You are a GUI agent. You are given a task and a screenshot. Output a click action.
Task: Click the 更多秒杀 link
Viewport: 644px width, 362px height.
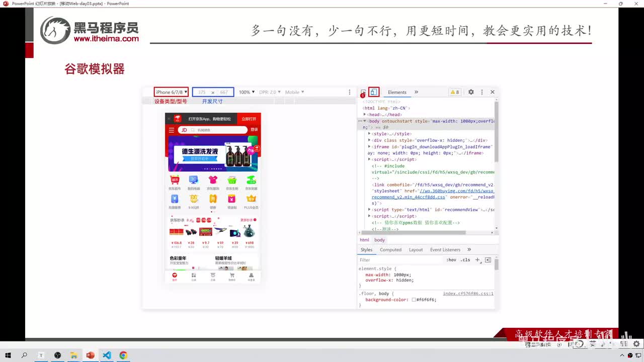click(x=249, y=220)
